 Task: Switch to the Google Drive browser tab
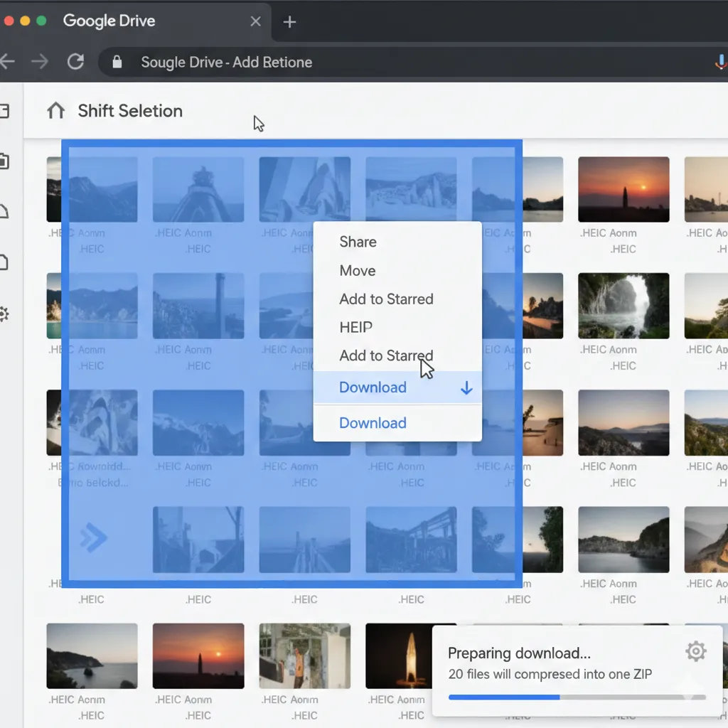(x=134, y=21)
